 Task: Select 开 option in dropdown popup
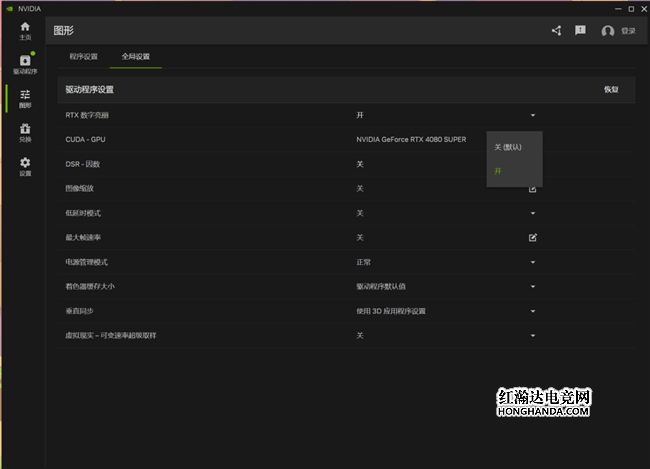click(498, 171)
